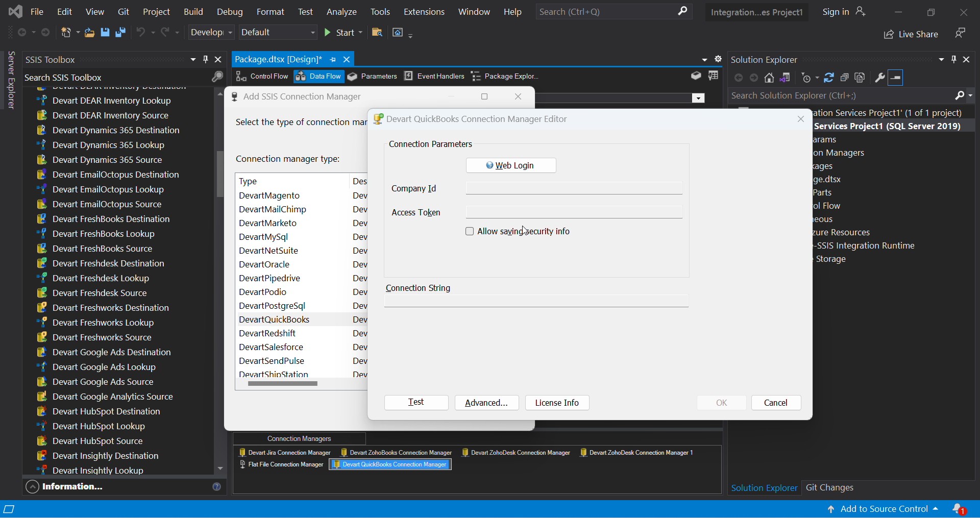
Task: Click the Home icon in Solution Explorer
Action: tap(769, 78)
